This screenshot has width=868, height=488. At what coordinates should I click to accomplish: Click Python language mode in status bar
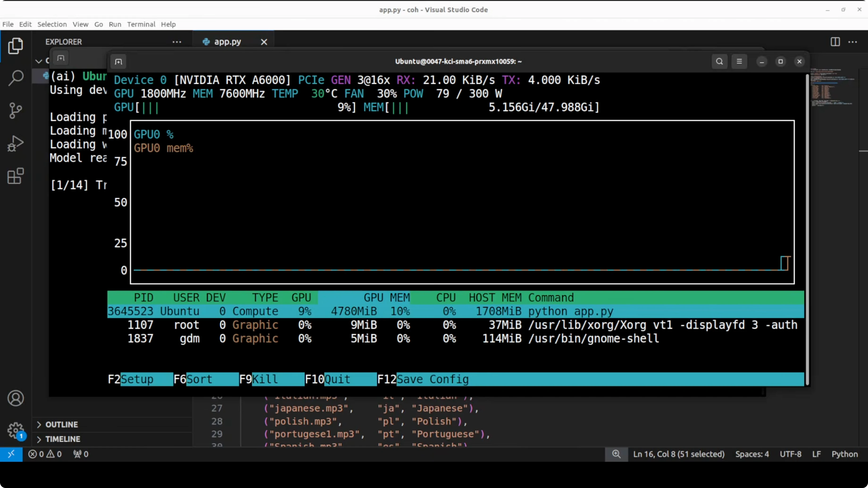(x=844, y=454)
